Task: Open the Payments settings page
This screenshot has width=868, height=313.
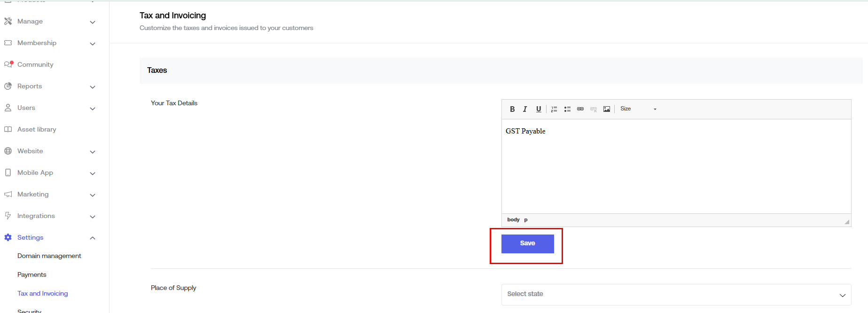Action: coord(32,274)
